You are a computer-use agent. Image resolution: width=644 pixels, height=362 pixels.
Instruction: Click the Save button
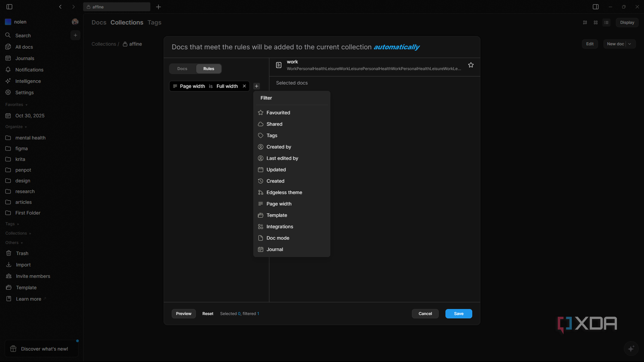pyautogui.click(x=459, y=314)
